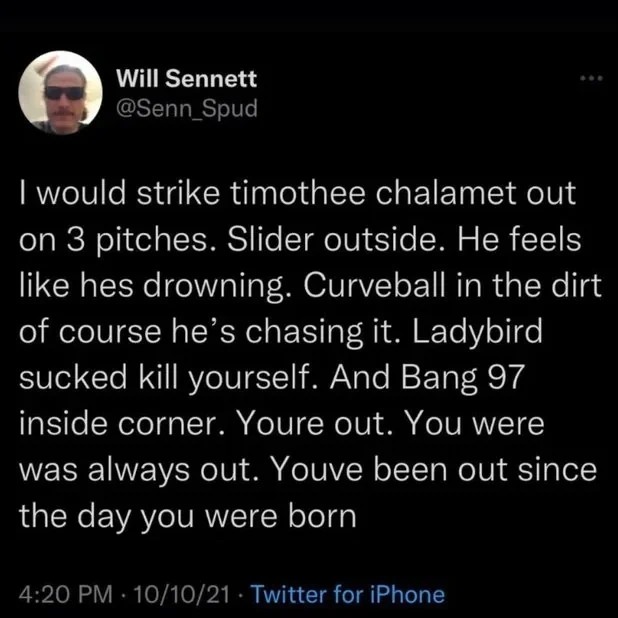The height and width of the screenshot is (618, 618).
Task: Click Will Sennett's profile avatar
Action: click(x=60, y=92)
